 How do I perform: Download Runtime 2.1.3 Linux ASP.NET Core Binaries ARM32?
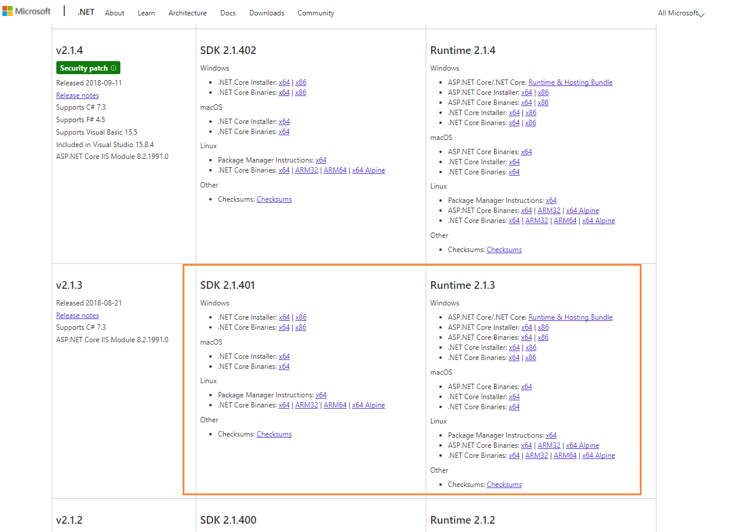click(549, 445)
